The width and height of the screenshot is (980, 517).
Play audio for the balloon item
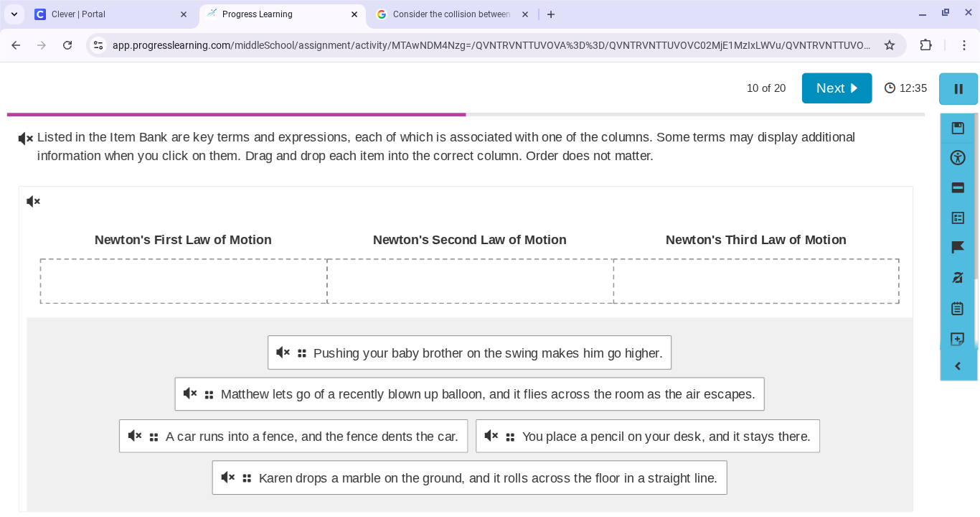click(x=190, y=393)
